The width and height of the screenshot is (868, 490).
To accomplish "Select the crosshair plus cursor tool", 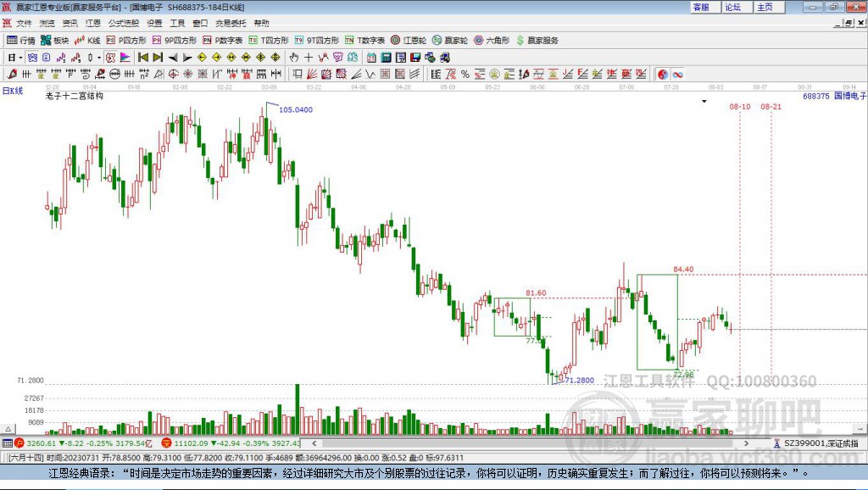I will click(309, 57).
